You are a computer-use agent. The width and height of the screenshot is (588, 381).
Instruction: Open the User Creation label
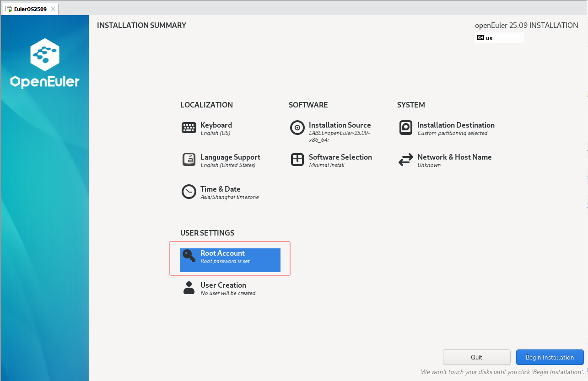(223, 285)
